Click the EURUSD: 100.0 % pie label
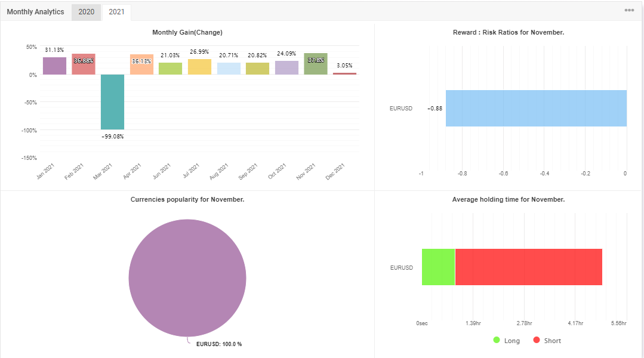Image resolution: width=644 pixels, height=358 pixels. [x=219, y=344]
